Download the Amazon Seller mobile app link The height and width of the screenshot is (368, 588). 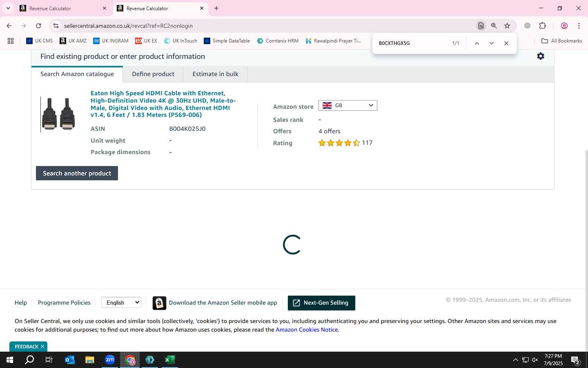[223, 303]
